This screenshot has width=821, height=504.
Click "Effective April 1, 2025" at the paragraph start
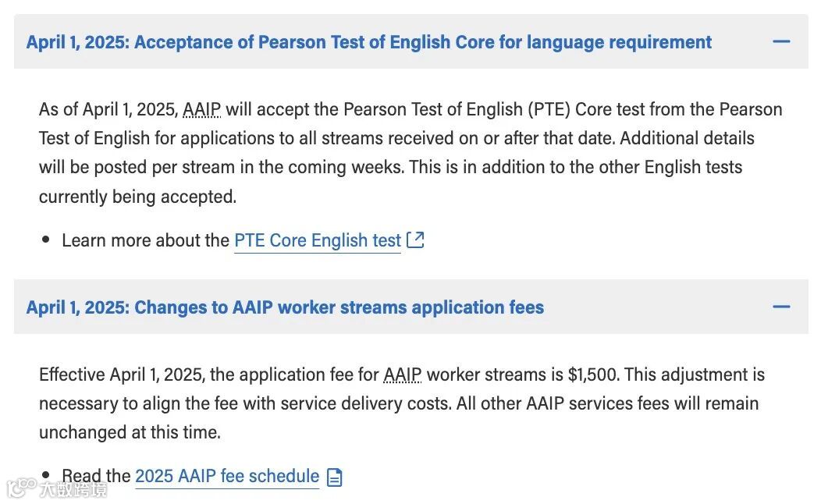tap(122, 374)
